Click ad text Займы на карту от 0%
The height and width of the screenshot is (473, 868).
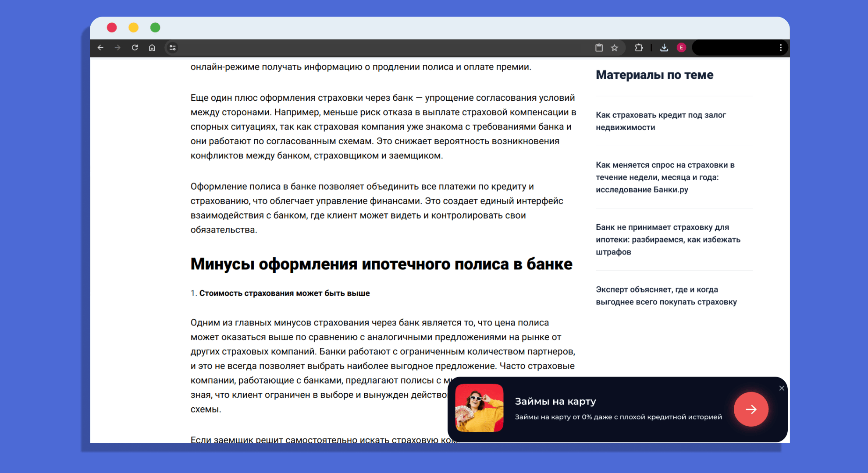click(x=618, y=417)
